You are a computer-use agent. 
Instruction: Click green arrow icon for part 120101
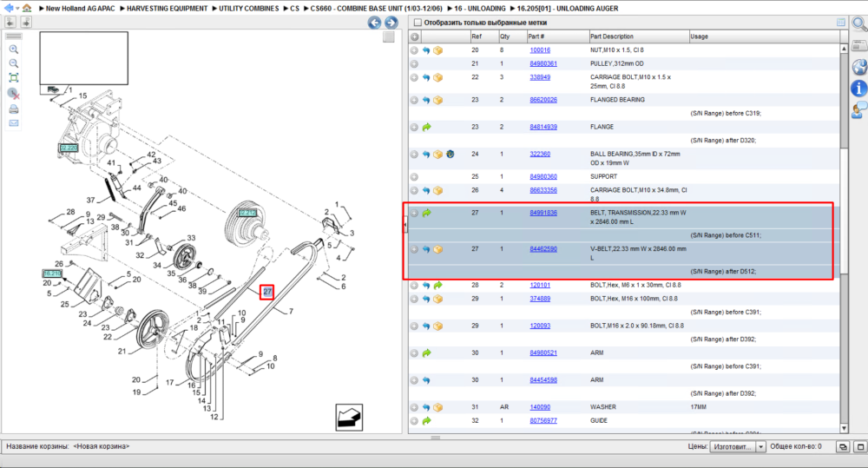[x=437, y=286]
